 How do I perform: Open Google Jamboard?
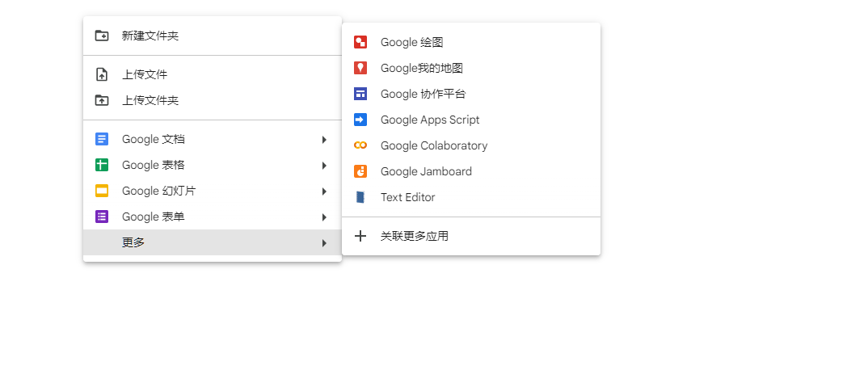(x=471, y=171)
